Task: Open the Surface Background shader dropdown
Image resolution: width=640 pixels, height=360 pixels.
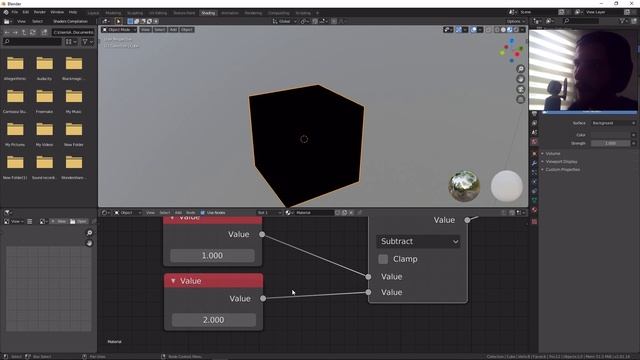Action: 612,123
